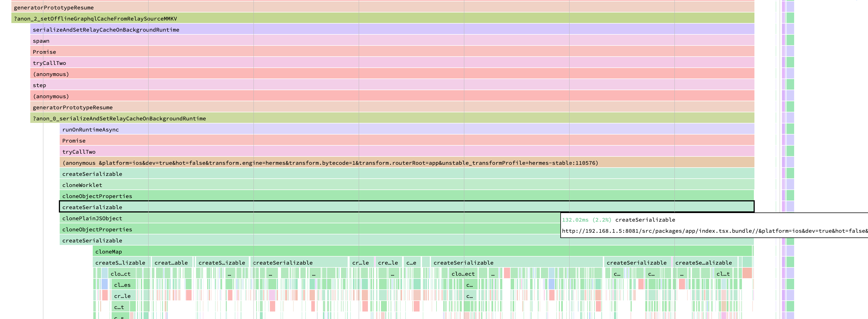Click the clo…ect frame
The height and width of the screenshot is (319, 868).
pyautogui.click(x=463, y=274)
